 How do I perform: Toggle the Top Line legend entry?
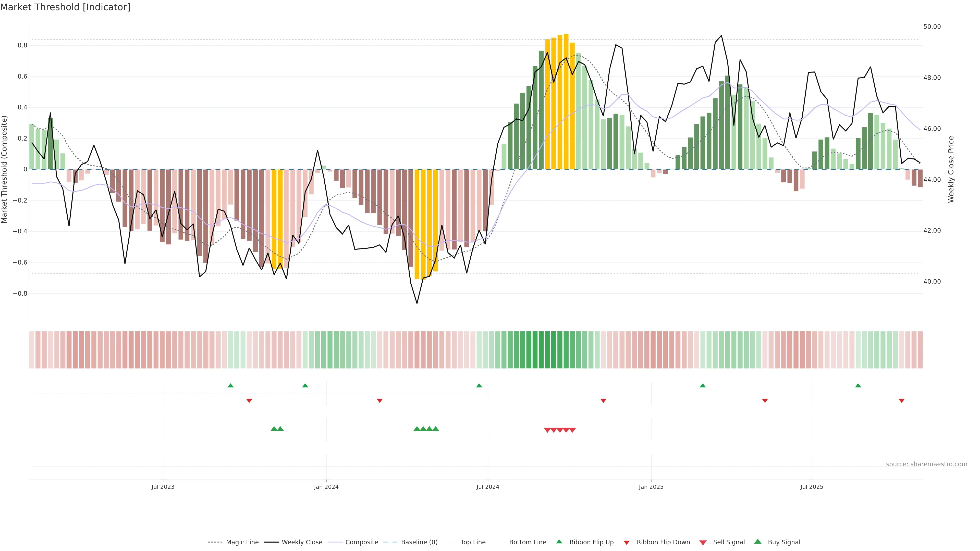pyautogui.click(x=473, y=542)
